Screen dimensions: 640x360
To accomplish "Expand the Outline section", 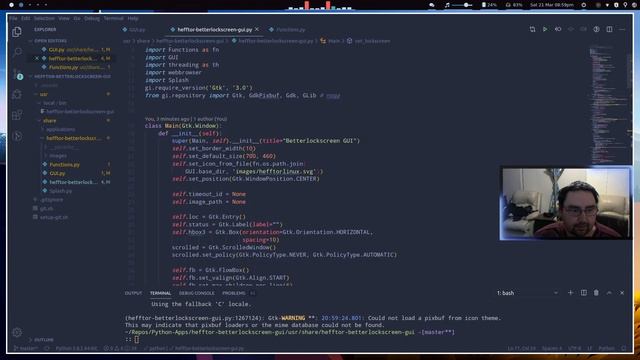I will tap(43, 339).
